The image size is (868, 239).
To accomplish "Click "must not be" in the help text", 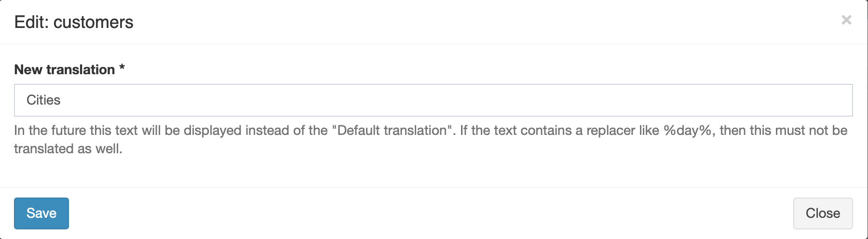I will [811, 131].
